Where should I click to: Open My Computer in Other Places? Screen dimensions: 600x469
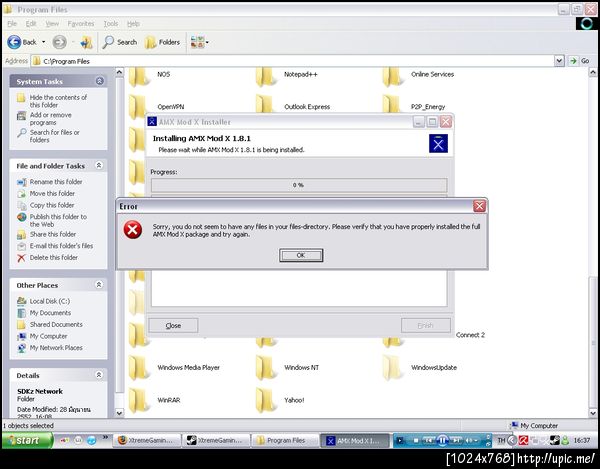(x=42, y=336)
